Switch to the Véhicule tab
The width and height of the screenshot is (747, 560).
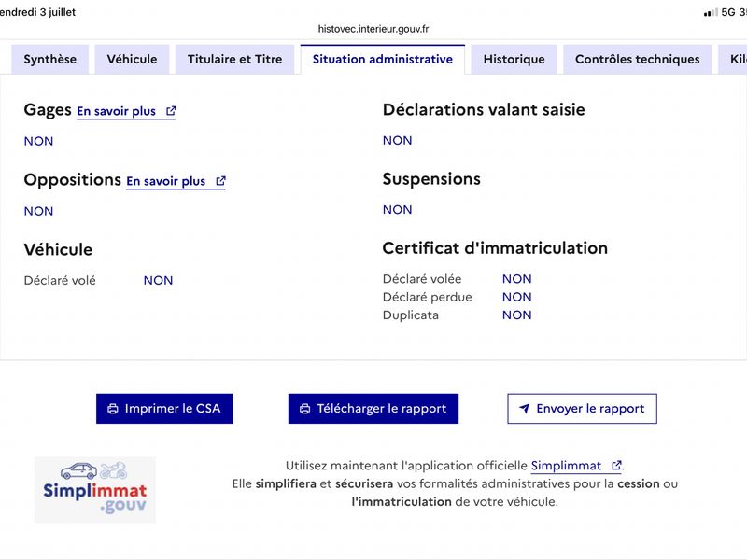pyautogui.click(x=132, y=59)
